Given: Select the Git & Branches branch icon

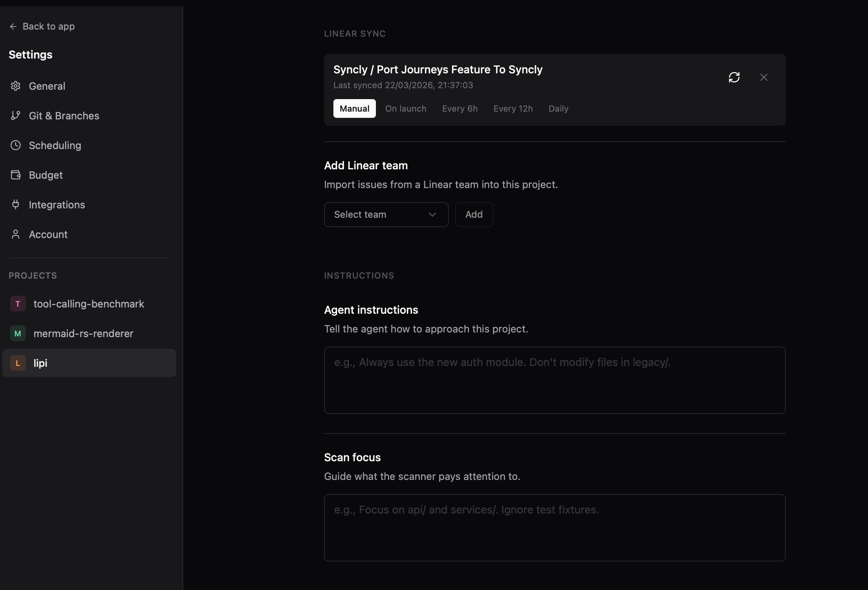Looking at the screenshot, I should (x=16, y=116).
